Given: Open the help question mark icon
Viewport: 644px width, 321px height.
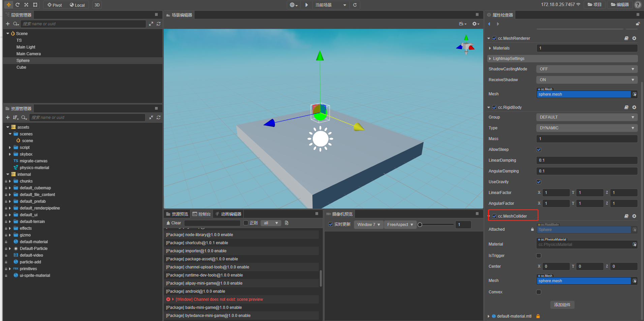Looking at the screenshot, I should pyautogui.click(x=638, y=5).
